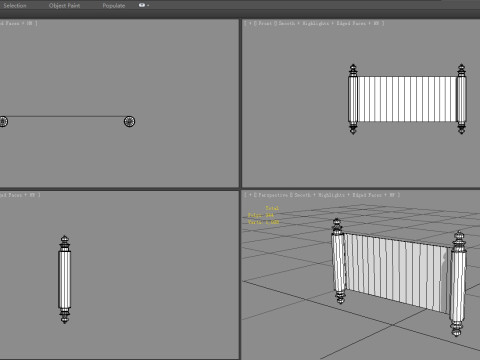Select the right circular cap in Top viewport
This screenshot has height=360, width=480.
129,121
